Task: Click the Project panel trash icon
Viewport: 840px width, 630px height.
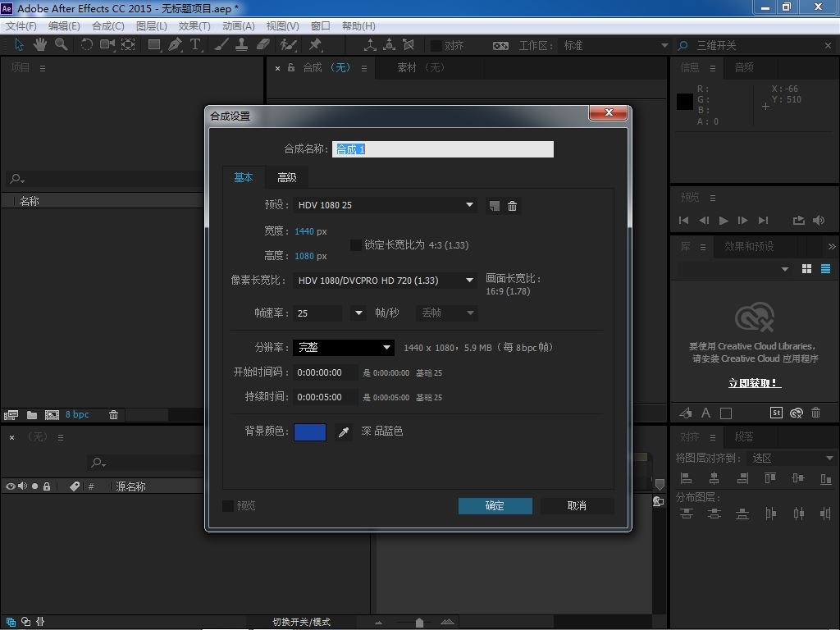Action: pyautogui.click(x=113, y=415)
